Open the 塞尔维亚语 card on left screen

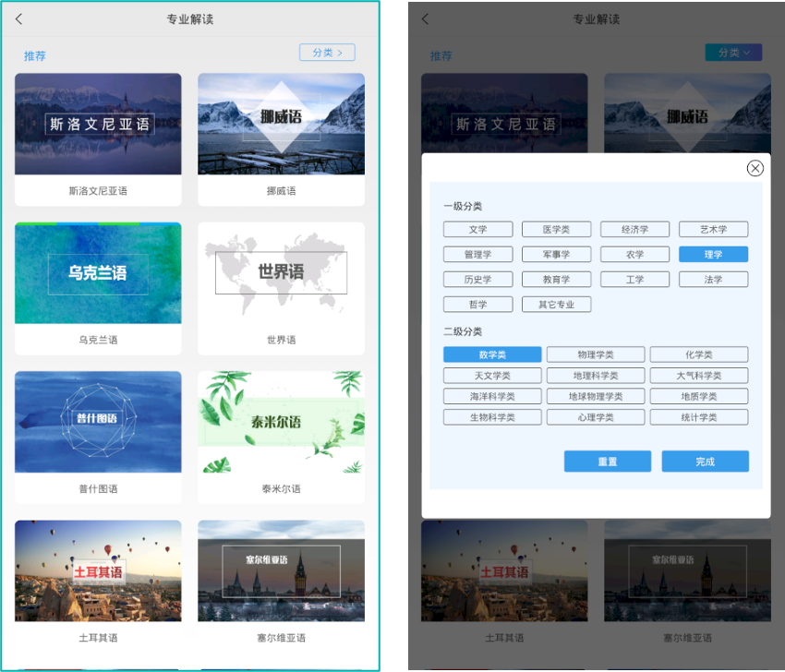coord(282,585)
